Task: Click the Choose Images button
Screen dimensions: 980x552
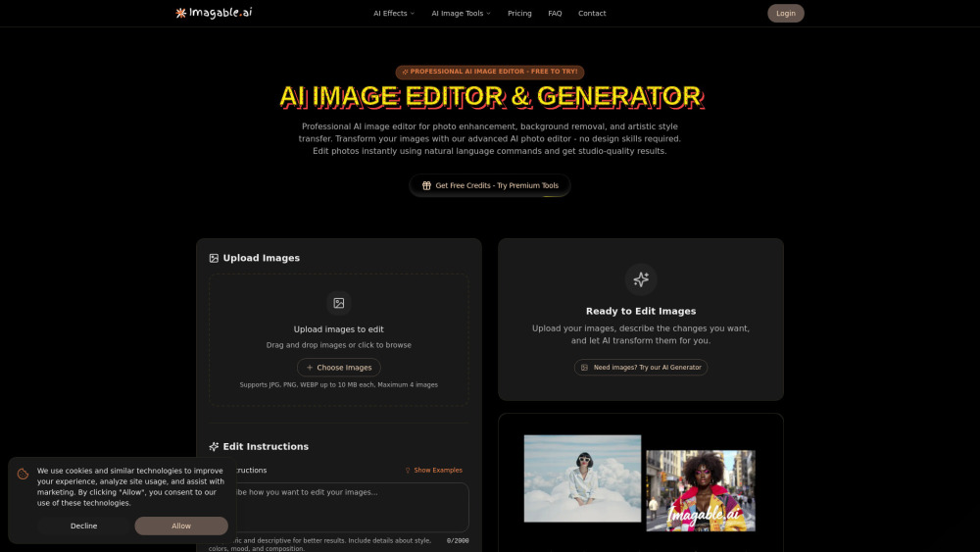Action: tap(338, 368)
